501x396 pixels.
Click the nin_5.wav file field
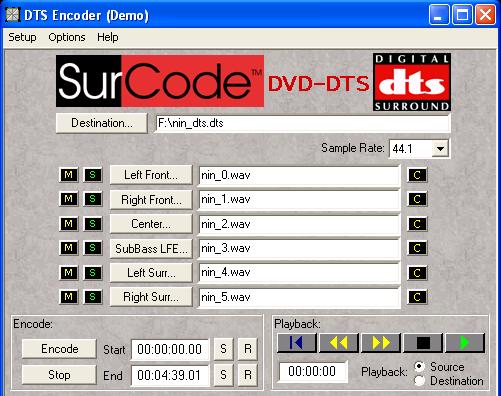[x=299, y=297]
